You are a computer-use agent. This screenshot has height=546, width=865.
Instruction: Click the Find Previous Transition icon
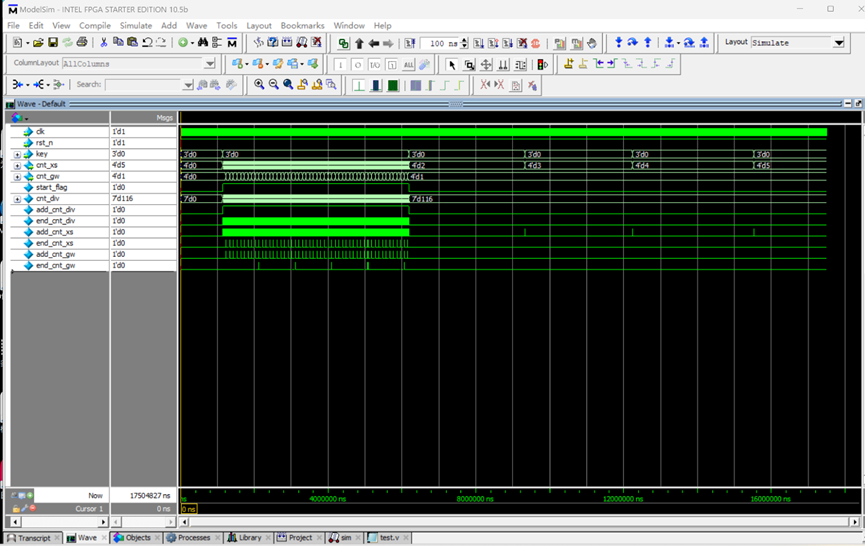point(598,64)
